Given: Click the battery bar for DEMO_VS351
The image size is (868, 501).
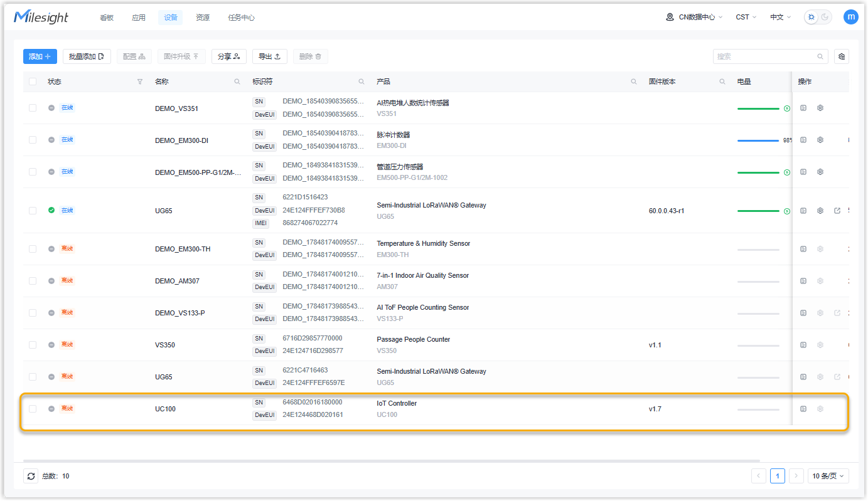Looking at the screenshot, I should tap(758, 108).
